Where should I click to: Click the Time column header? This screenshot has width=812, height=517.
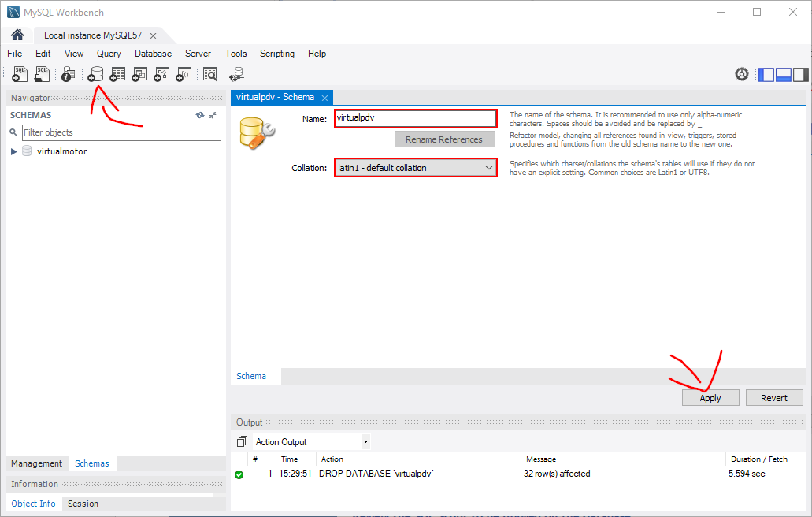click(289, 459)
